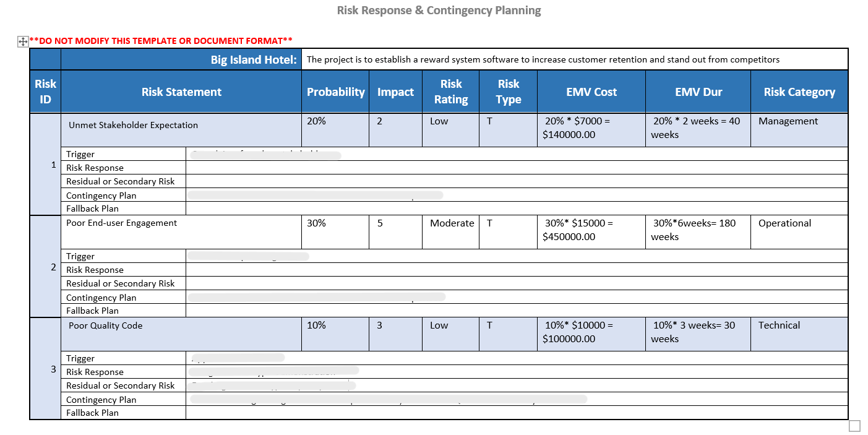Click 'Residual or Secondary Risk' label under risk 3

121,385
